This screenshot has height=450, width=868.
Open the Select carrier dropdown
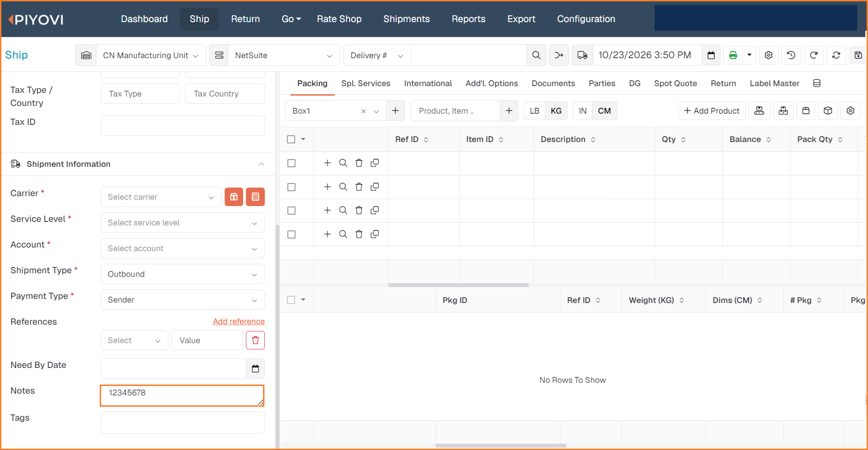(x=161, y=197)
